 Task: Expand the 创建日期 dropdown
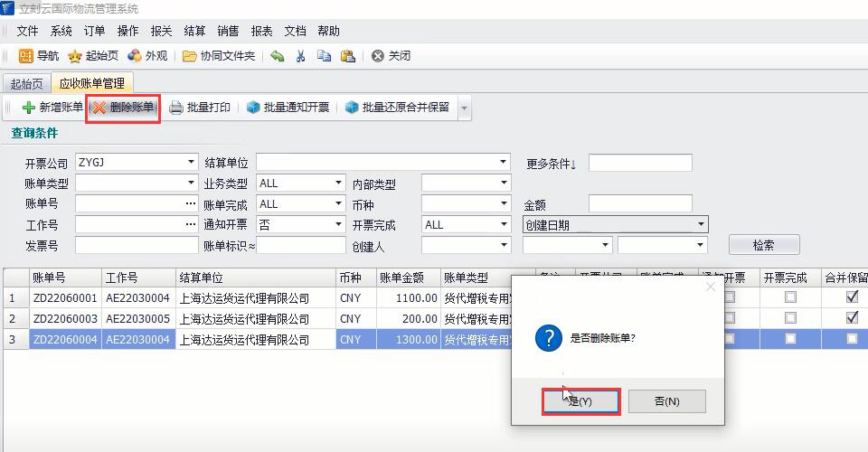tap(700, 225)
